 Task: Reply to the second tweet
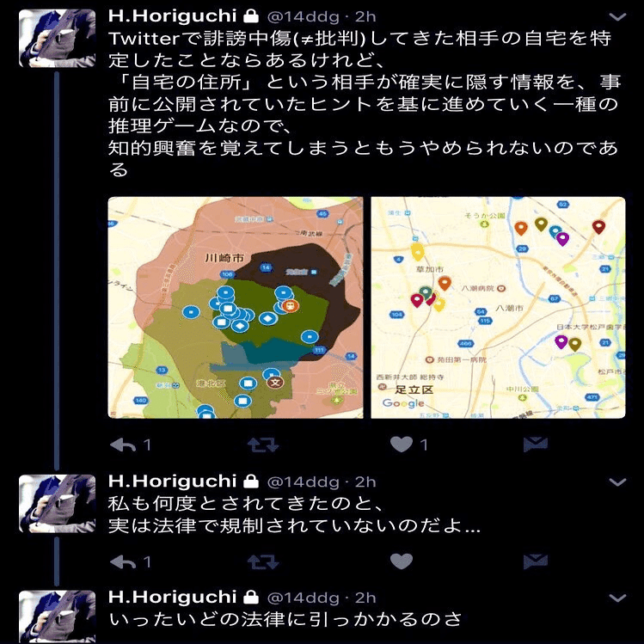pyautogui.click(x=123, y=561)
